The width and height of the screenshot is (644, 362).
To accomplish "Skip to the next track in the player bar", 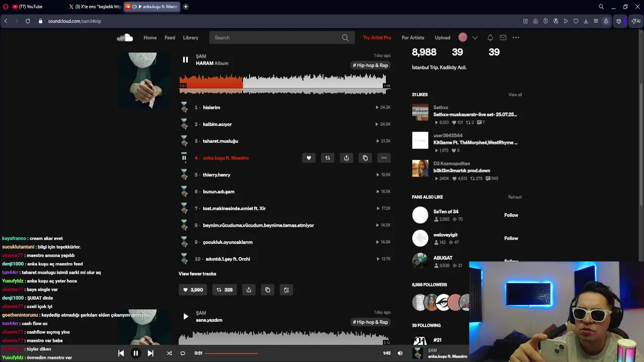I will point(150,353).
